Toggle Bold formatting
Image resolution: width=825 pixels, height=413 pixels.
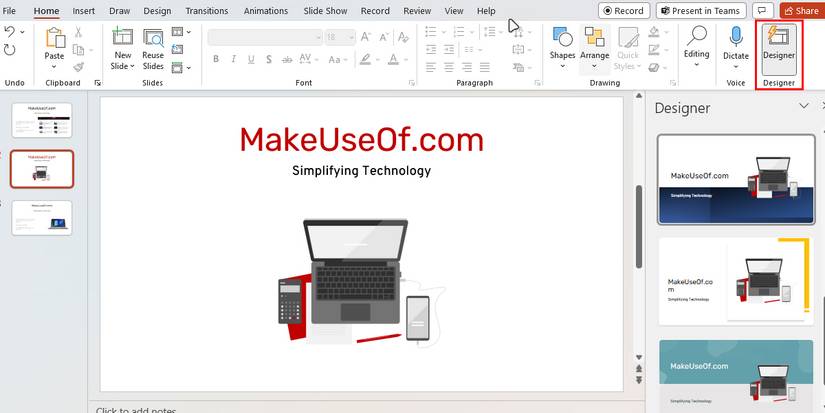tap(216, 59)
